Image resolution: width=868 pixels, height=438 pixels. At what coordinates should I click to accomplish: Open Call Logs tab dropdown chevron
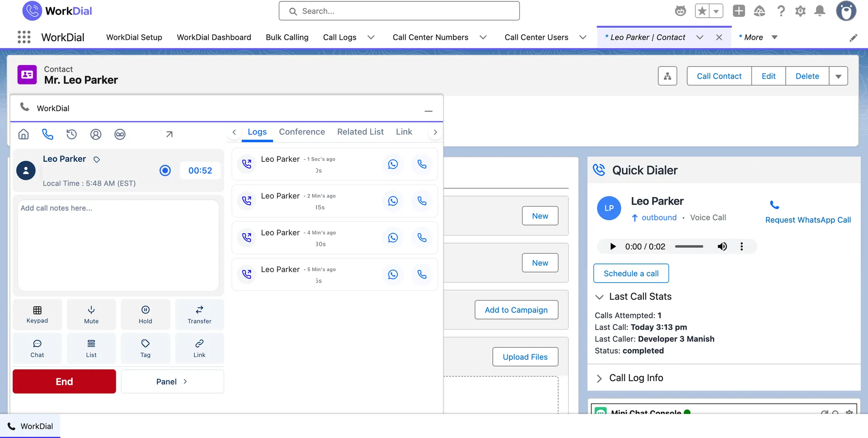click(x=371, y=37)
